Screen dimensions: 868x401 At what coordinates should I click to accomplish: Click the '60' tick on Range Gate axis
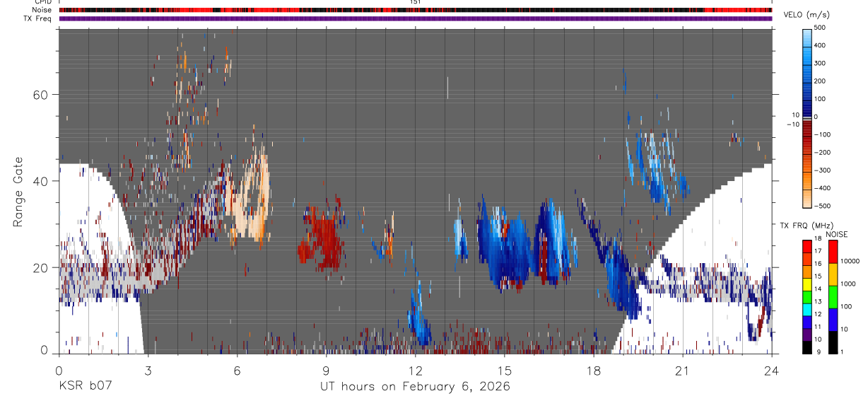tap(40, 95)
